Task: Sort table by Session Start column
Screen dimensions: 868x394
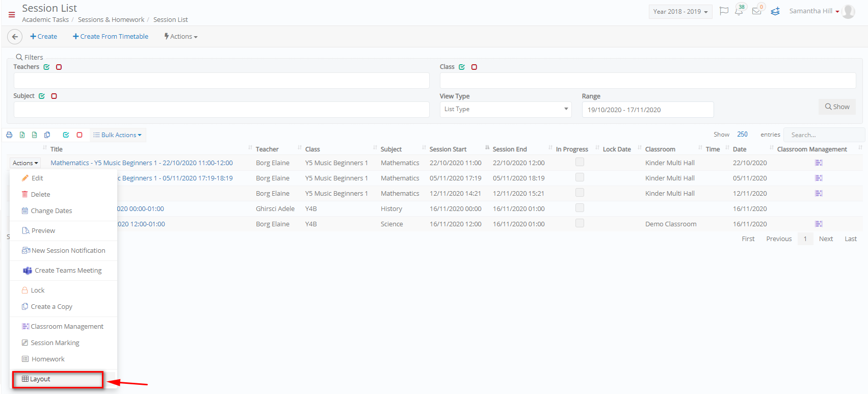Action: (x=448, y=149)
